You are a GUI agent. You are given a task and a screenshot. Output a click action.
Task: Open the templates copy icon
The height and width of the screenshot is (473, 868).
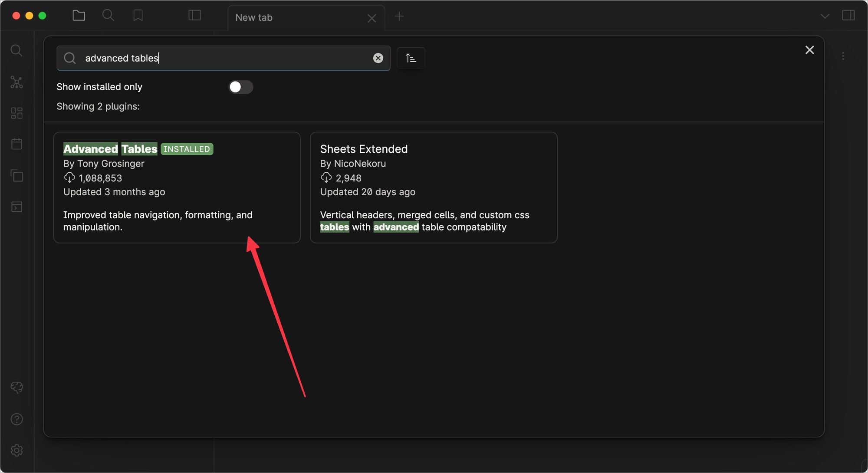pyautogui.click(x=16, y=176)
